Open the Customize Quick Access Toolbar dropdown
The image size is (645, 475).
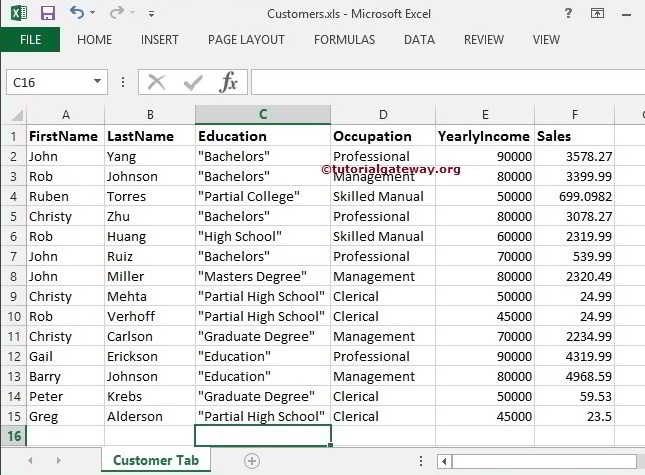pyautogui.click(x=151, y=14)
